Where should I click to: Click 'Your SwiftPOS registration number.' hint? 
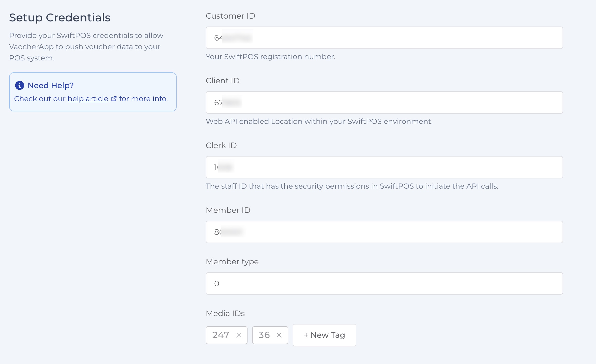pos(270,57)
